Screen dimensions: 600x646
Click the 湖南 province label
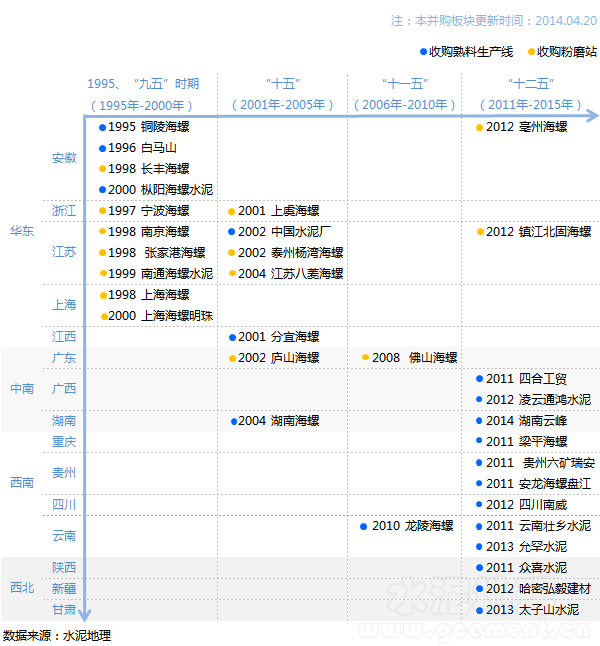(64, 421)
